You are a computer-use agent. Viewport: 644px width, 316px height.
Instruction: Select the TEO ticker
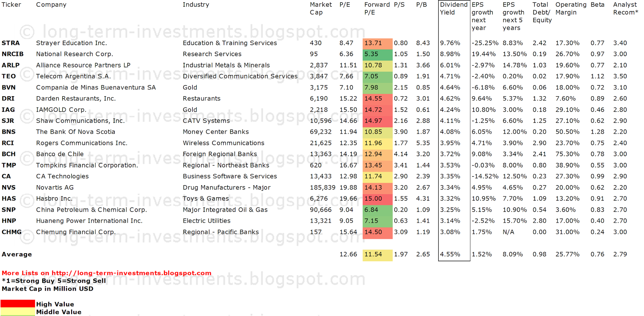coord(9,76)
